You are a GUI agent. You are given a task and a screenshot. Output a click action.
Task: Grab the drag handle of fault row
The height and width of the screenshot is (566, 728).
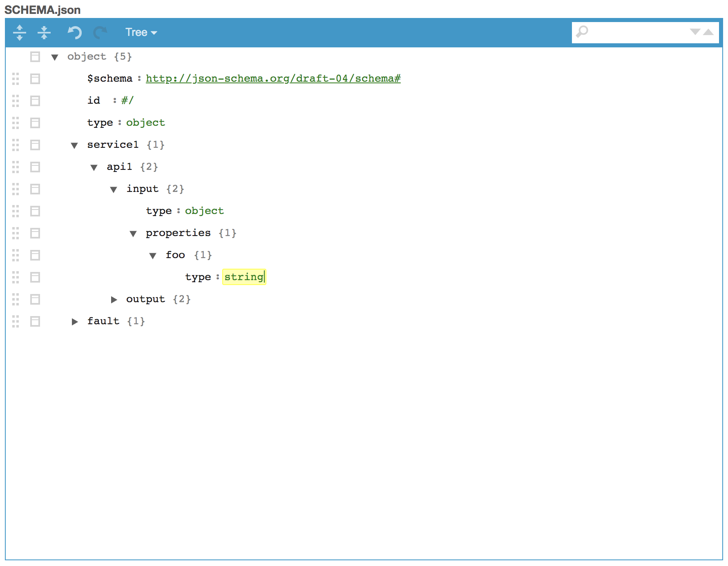click(x=16, y=321)
